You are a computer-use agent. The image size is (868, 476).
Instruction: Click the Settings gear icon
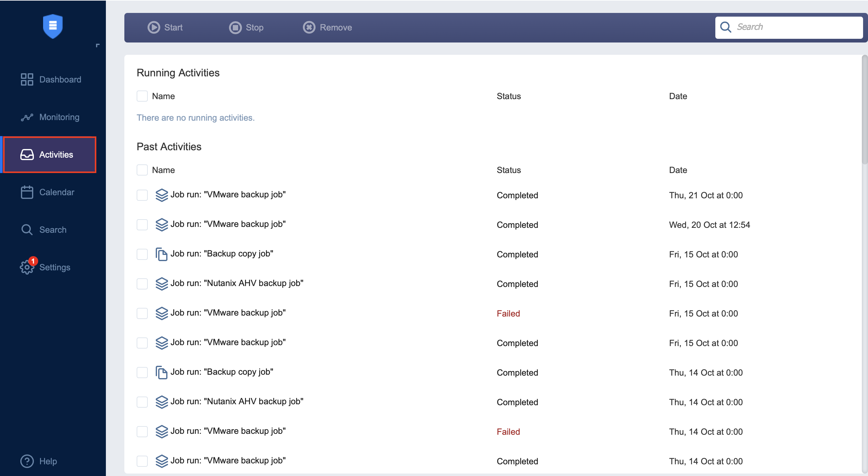point(27,268)
